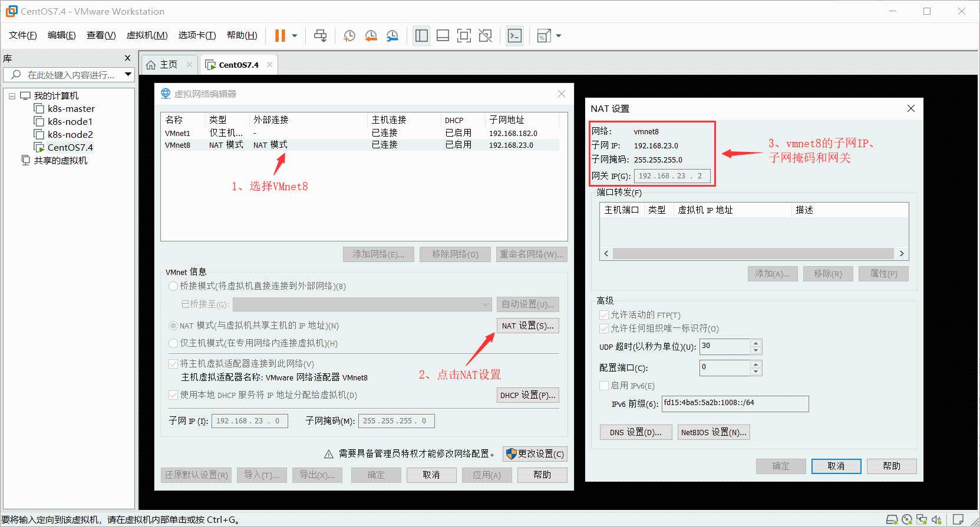Open the 编辑(E) menu
This screenshot has height=527, width=980.
pos(62,35)
